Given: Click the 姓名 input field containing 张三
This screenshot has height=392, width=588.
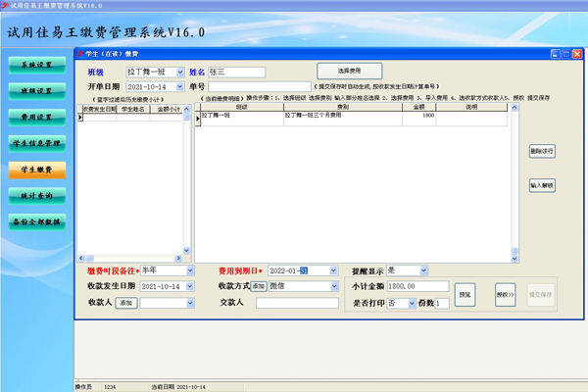Looking at the screenshot, I should coord(236,72).
